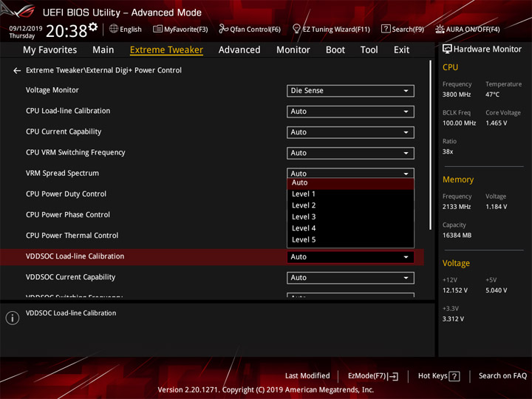Click the info icon in the help panel
The height and width of the screenshot is (399, 532).
click(13, 318)
